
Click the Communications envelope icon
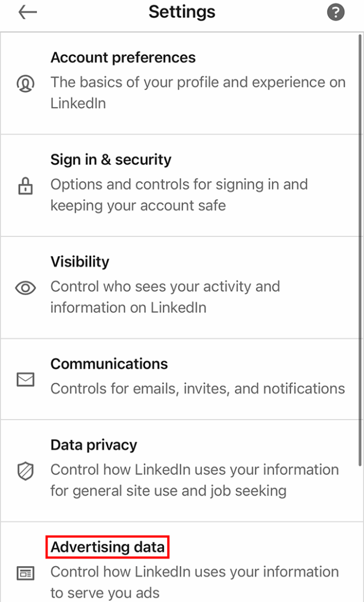pyautogui.click(x=25, y=379)
